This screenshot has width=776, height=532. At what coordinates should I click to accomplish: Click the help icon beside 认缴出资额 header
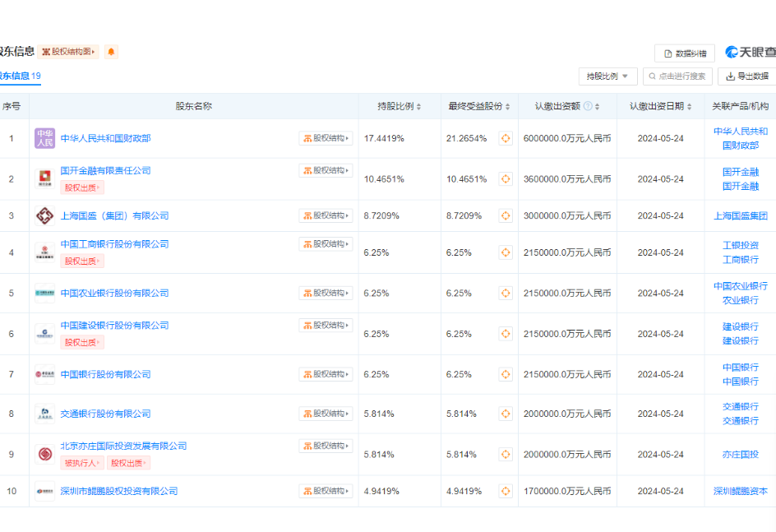coord(588,106)
